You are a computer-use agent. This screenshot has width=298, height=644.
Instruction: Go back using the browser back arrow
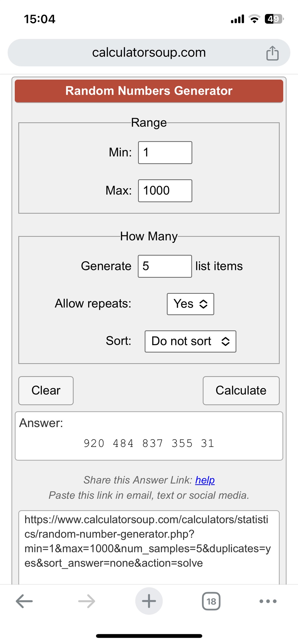24,601
